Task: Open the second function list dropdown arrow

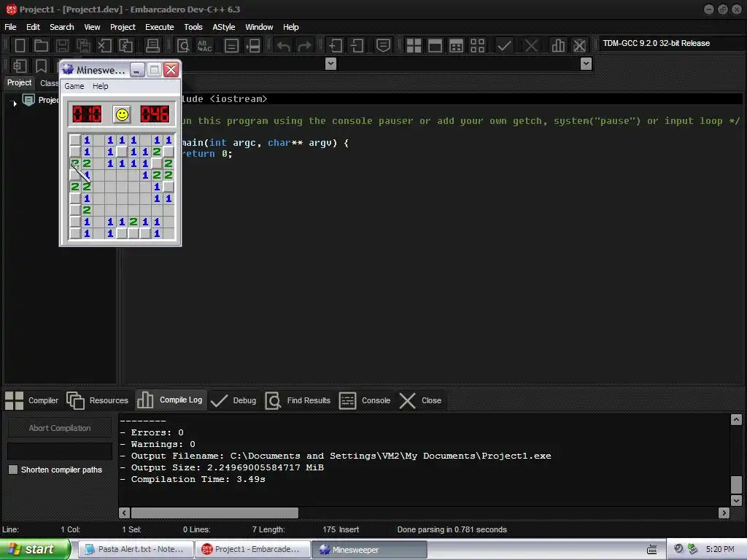Action: [586, 63]
